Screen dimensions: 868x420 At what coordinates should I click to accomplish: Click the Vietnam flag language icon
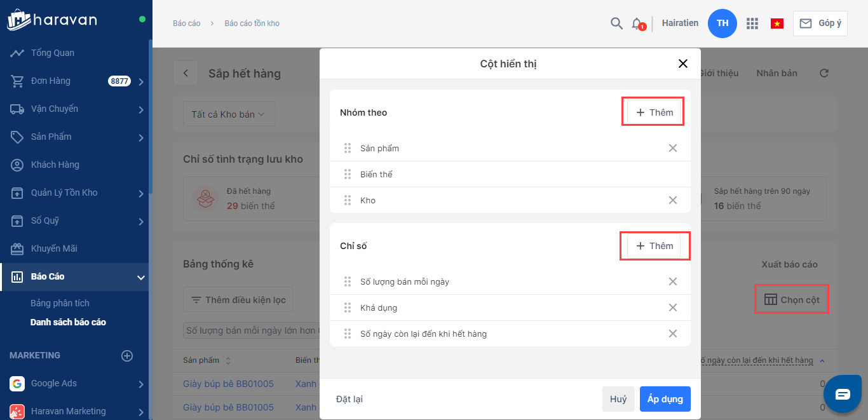click(x=776, y=24)
